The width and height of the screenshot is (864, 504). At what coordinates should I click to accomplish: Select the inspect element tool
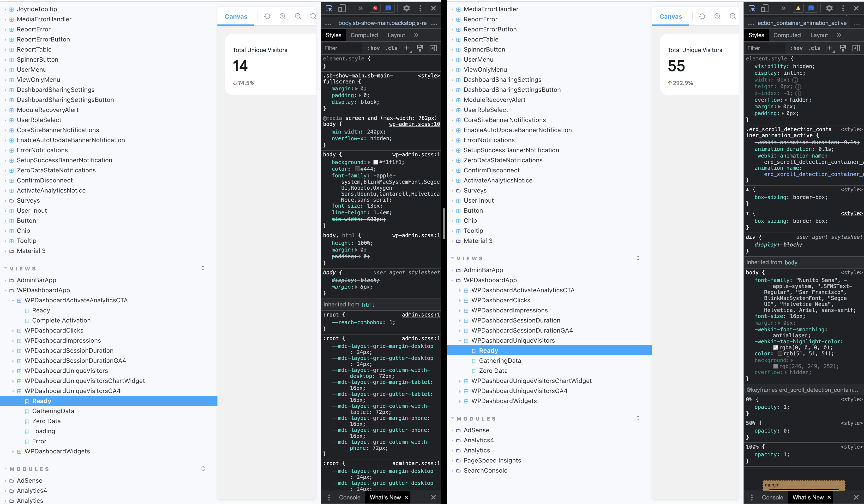pos(329,8)
